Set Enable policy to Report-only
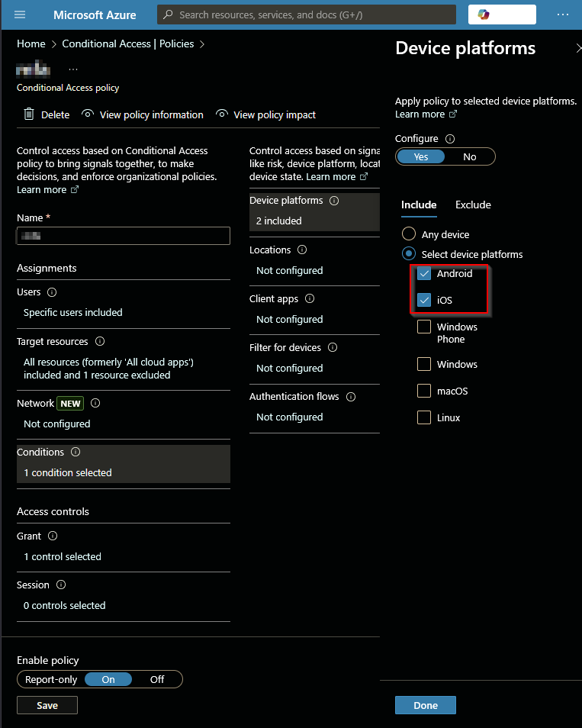582x728 pixels. tap(51, 679)
